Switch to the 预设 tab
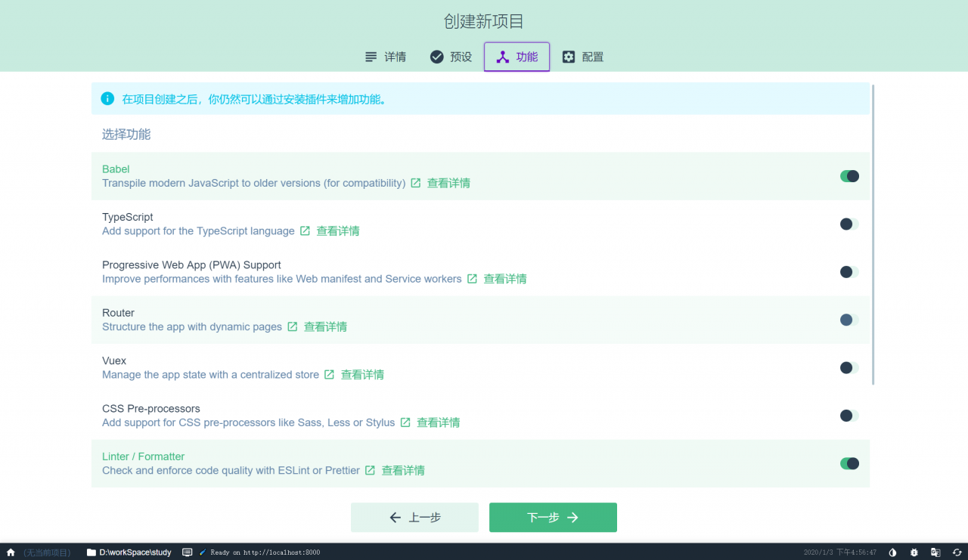The image size is (968, 560). [451, 57]
